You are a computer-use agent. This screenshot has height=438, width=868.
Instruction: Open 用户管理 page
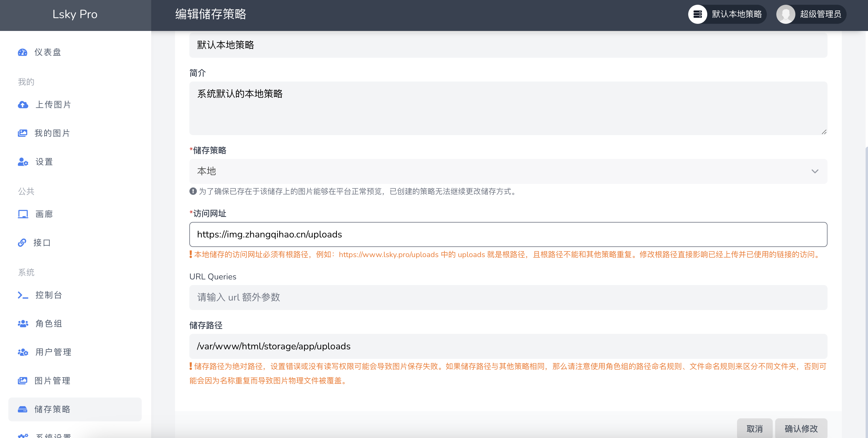click(x=75, y=352)
